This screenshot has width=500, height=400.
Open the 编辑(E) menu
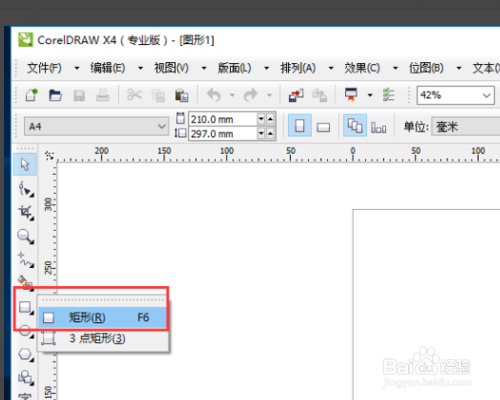click(x=108, y=68)
